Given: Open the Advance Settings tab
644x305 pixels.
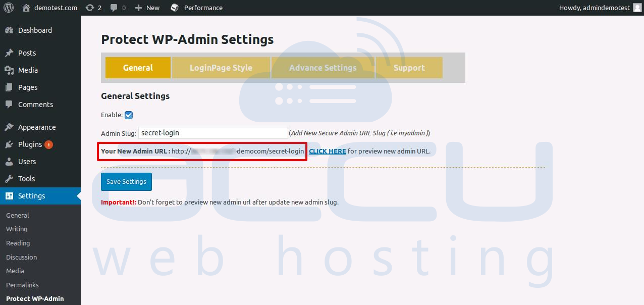Looking at the screenshot, I should [323, 68].
